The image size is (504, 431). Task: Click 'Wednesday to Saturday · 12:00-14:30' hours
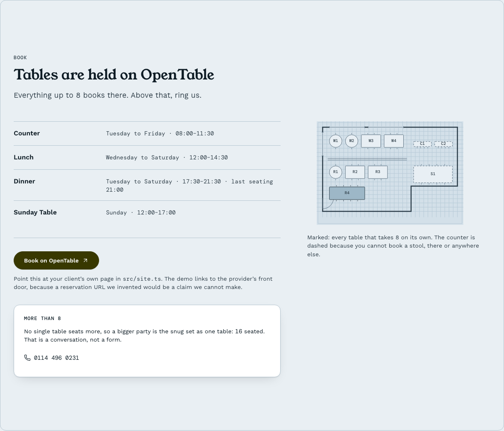tap(167, 157)
